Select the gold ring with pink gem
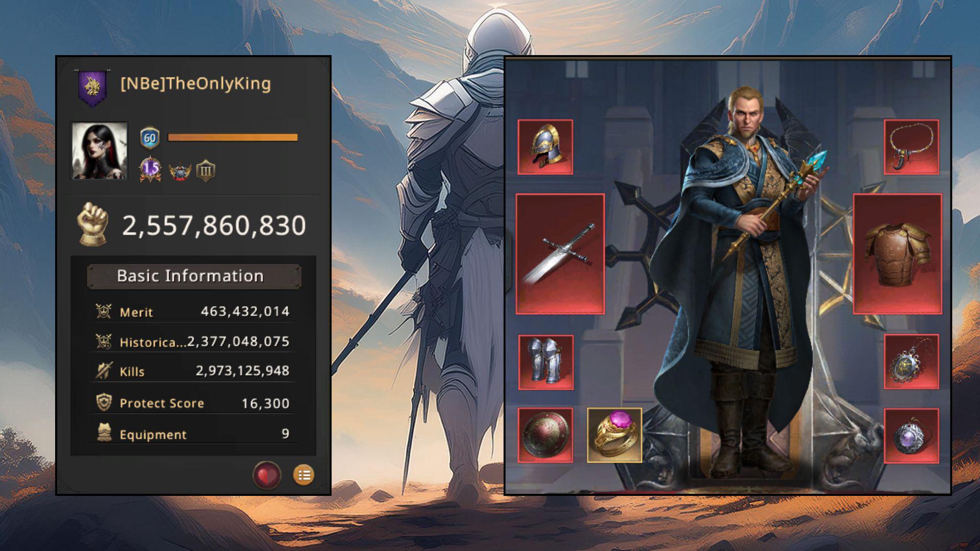 click(x=615, y=435)
